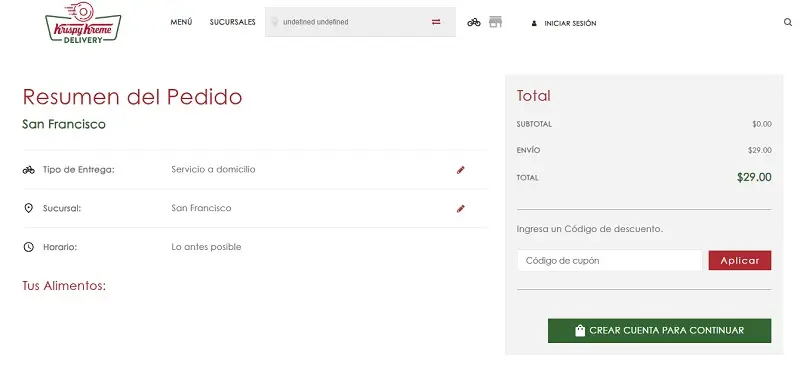Viewport: 800px width, 383px height.
Task: Click the 'Sucursal:' label
Action: [62, 208]
